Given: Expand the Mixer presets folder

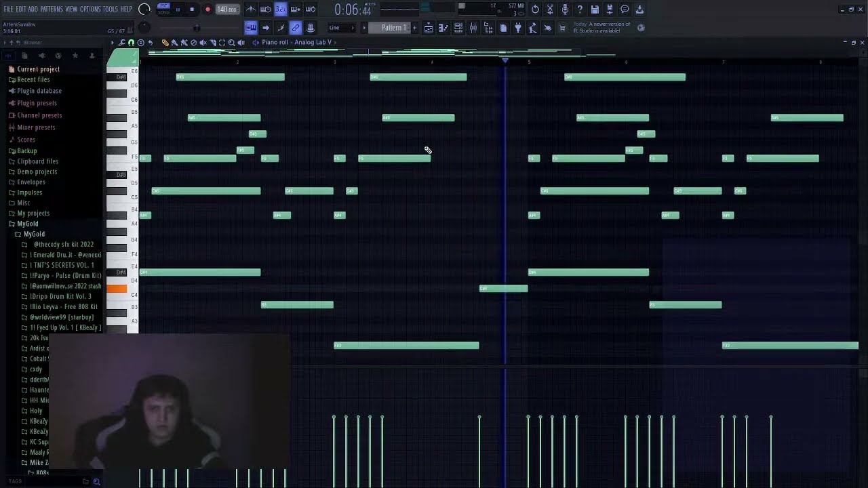Looking at the screenshot, I should (x=36, y=127).
